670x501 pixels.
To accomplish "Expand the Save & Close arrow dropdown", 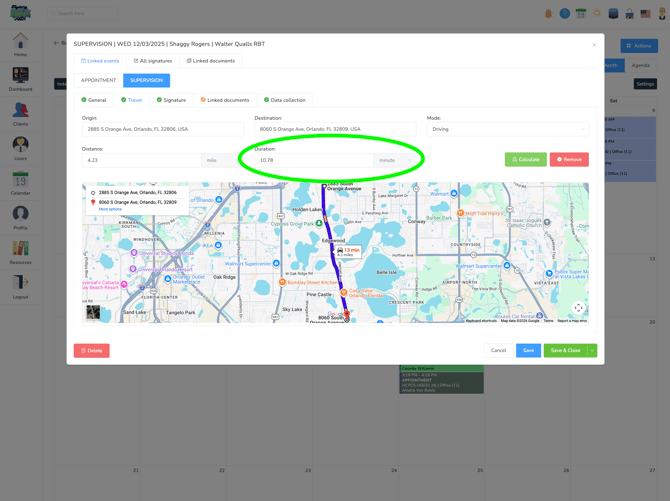I will click(x=592, y=351).
